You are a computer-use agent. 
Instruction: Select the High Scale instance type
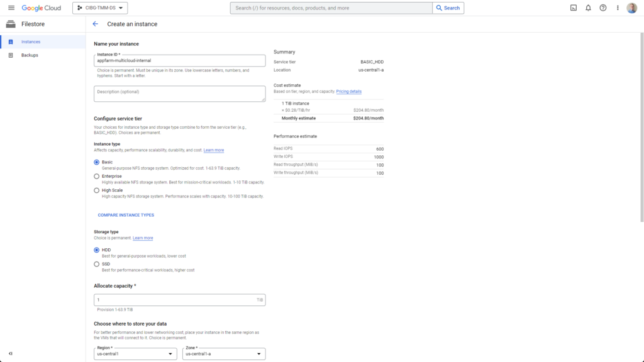97,190
